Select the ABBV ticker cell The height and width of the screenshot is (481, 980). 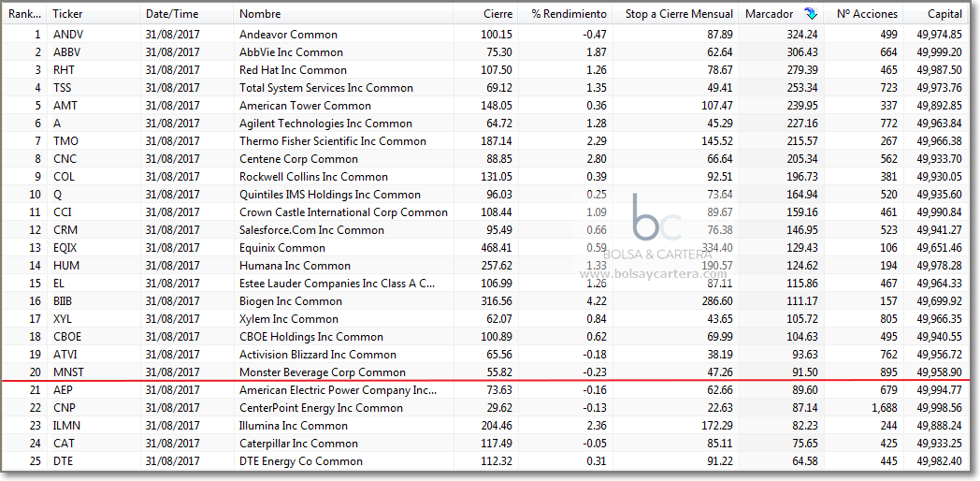pos(67,51)
